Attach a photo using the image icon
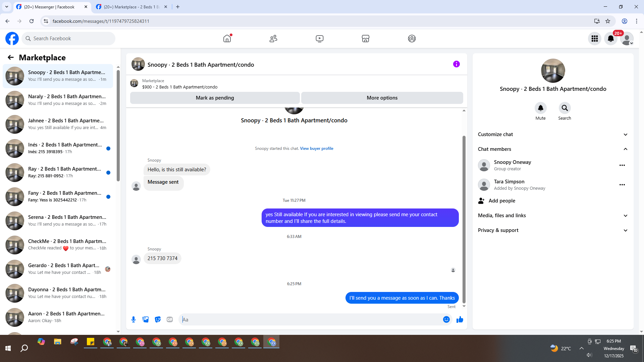 click(x=146, y=319)
